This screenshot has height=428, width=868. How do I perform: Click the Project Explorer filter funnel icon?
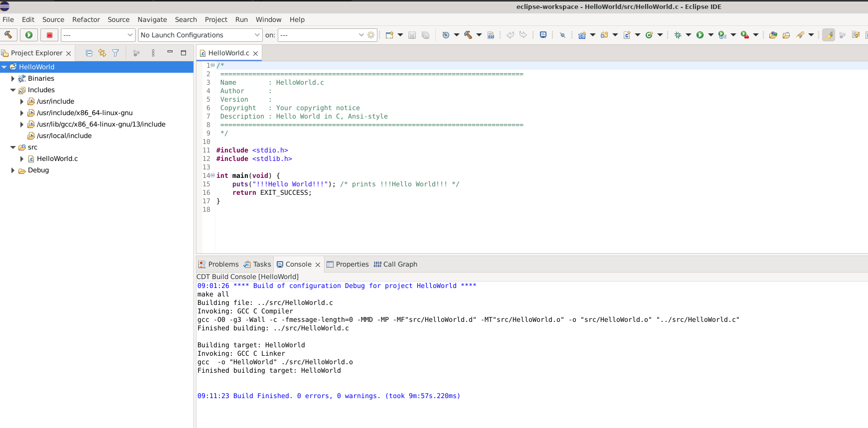tap(116, 53)
